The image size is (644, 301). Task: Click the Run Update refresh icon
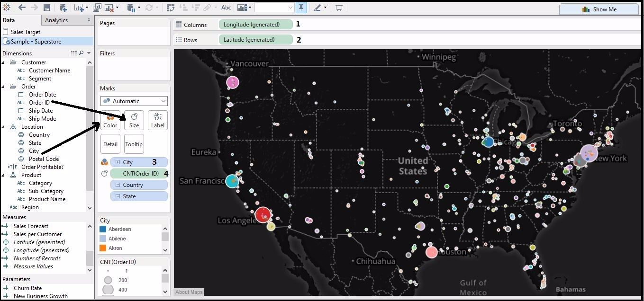(149, 8)
